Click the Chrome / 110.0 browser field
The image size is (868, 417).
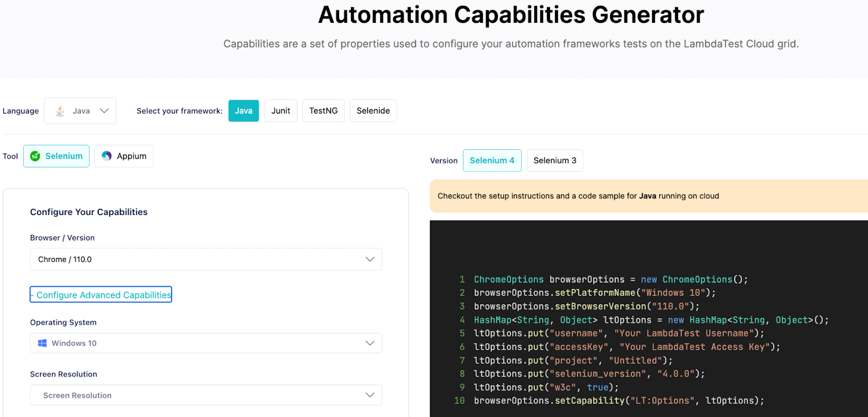[206, 260]
